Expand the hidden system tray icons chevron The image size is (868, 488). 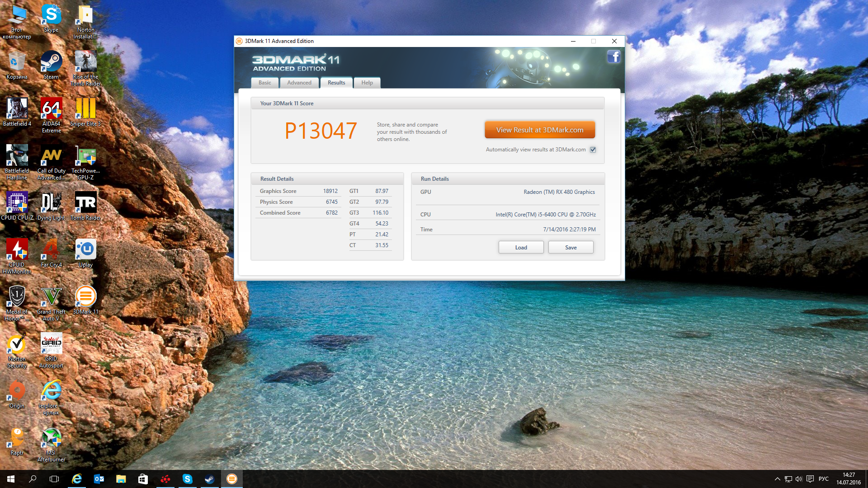pos(777,479)
